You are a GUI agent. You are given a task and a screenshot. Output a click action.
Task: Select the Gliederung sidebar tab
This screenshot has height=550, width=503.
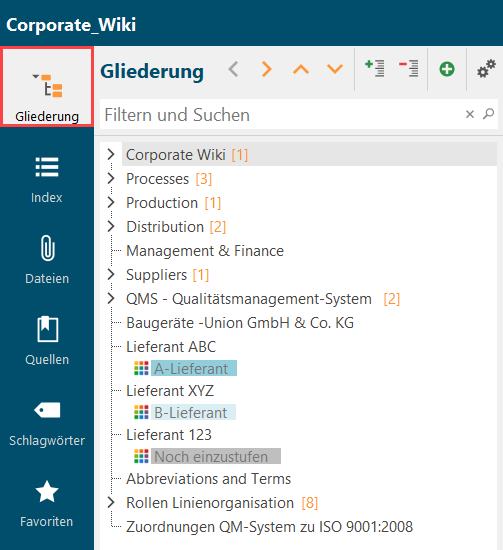[47, 87]
